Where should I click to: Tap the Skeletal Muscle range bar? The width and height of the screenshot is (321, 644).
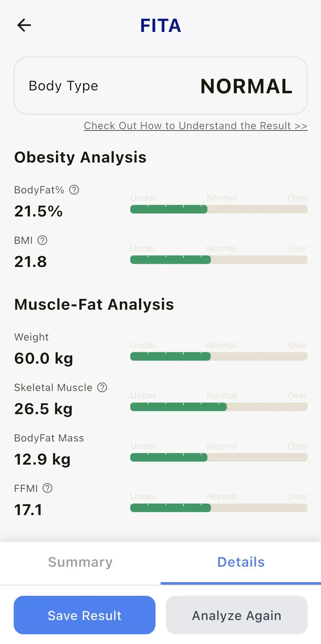tap(219, 407)
